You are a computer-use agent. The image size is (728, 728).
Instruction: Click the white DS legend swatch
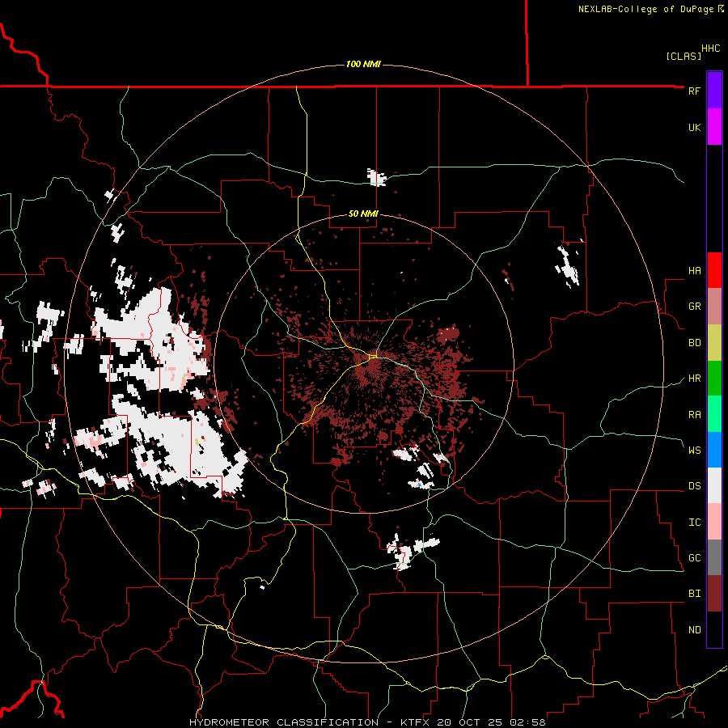pos(714,485)
